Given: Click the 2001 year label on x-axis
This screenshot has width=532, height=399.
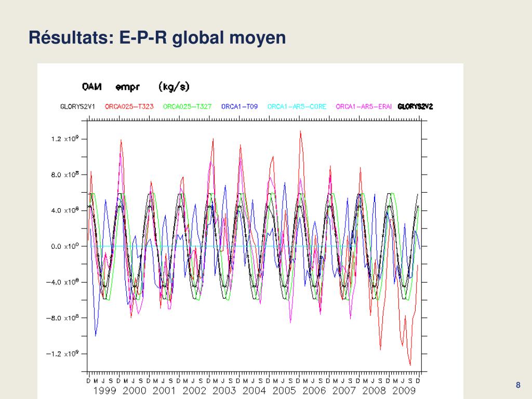Looking at the screenshot, I should coord(164,391).
